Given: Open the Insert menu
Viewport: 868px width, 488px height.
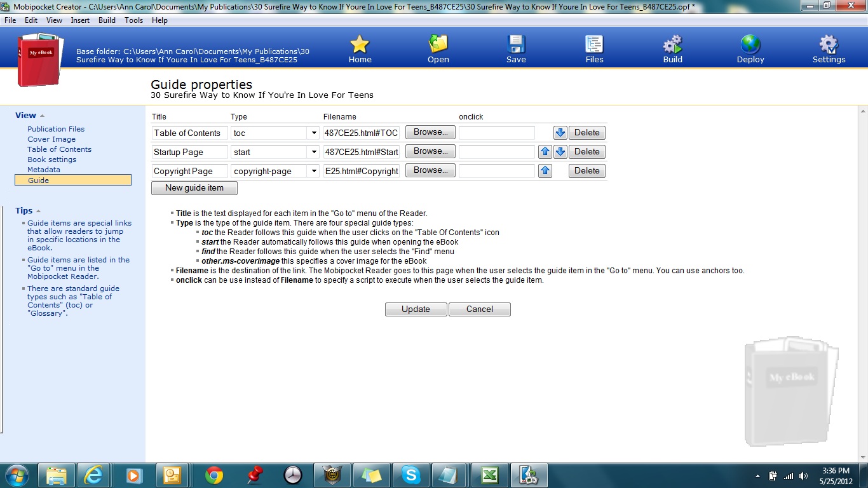Looking at the screenshot, I should point(80,20).
